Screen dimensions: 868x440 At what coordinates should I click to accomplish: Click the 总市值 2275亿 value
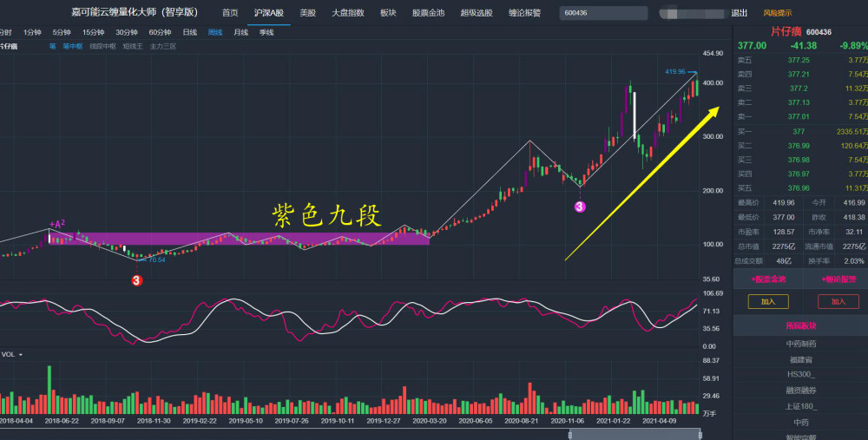783,246
